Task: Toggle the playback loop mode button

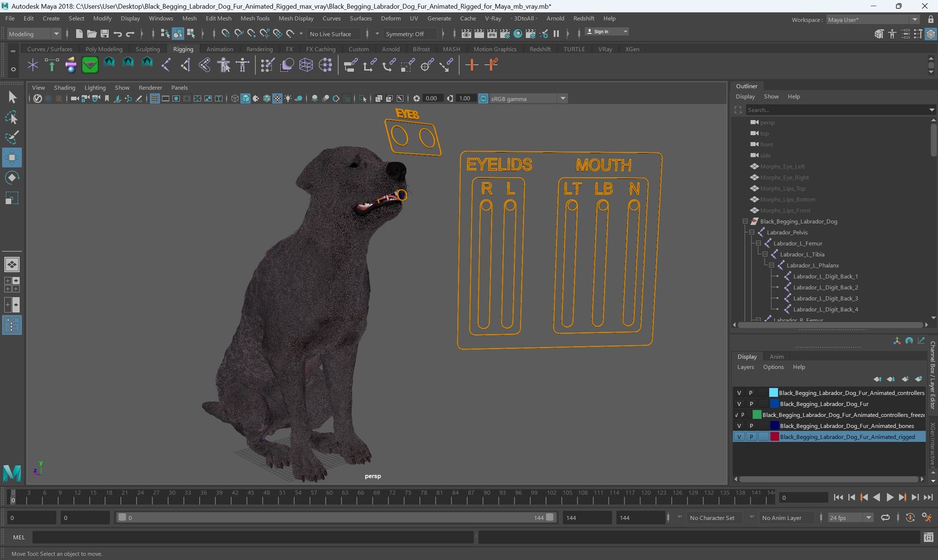Action: [x=885, y=517]
